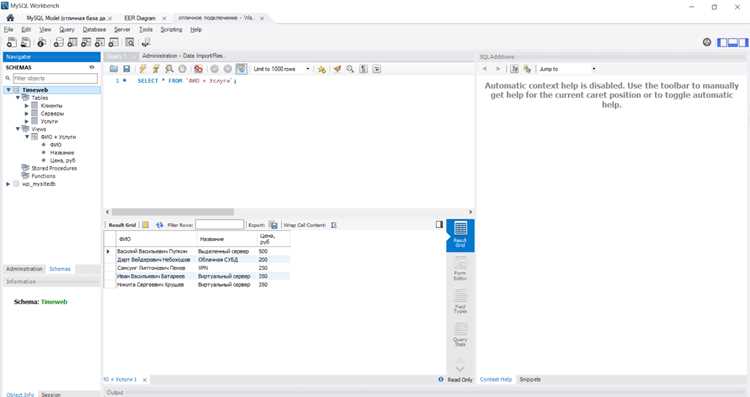The width and height of the screenshot is (750, 397).
Task: Toggle autocommit mode highlighted icon
Action: [242, 69]
